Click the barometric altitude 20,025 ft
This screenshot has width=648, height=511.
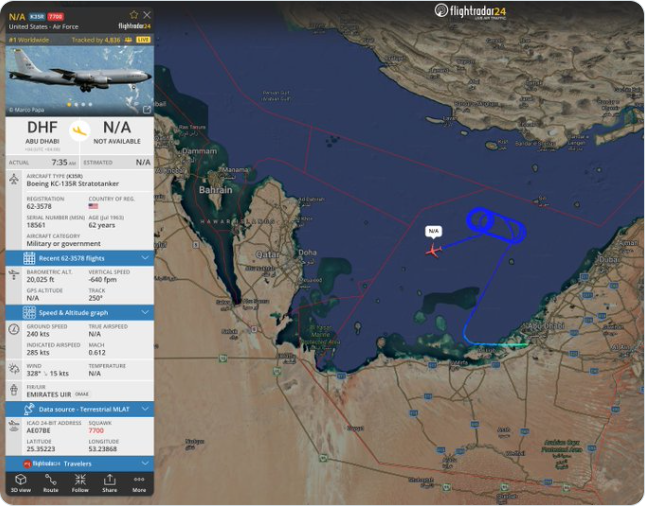40,279
